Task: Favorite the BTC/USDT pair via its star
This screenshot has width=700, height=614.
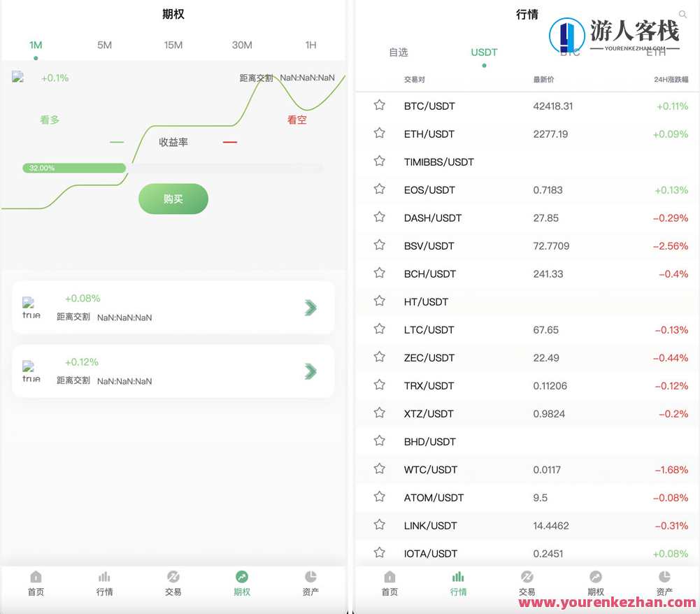Action: [x=379, y=105]
